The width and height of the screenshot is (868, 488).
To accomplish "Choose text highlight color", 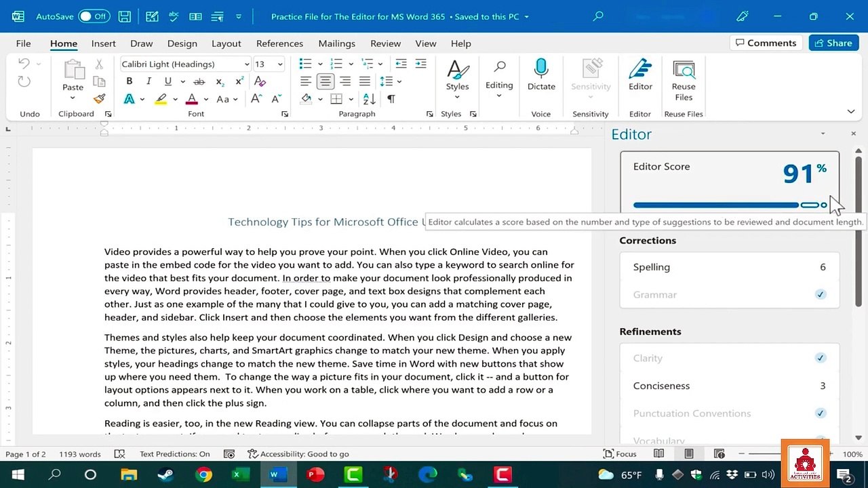I will (x=161, y=99).
